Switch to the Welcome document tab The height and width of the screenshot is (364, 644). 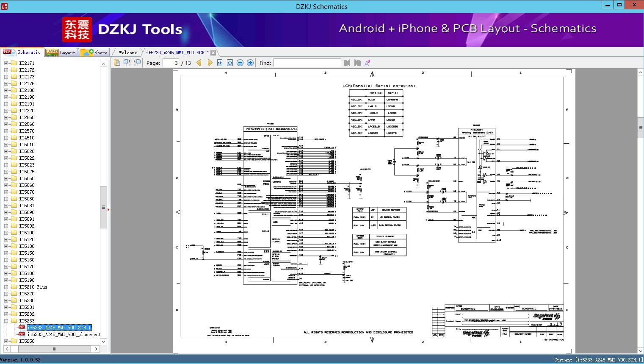click(x=128, y=53)
